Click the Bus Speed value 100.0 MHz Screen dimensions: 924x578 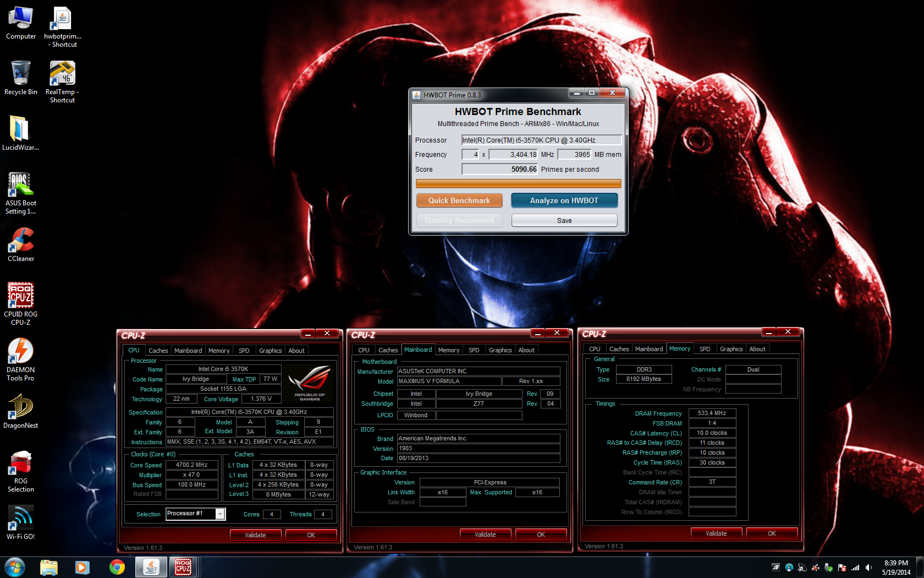pyautogui.click(x=192, y=484)
